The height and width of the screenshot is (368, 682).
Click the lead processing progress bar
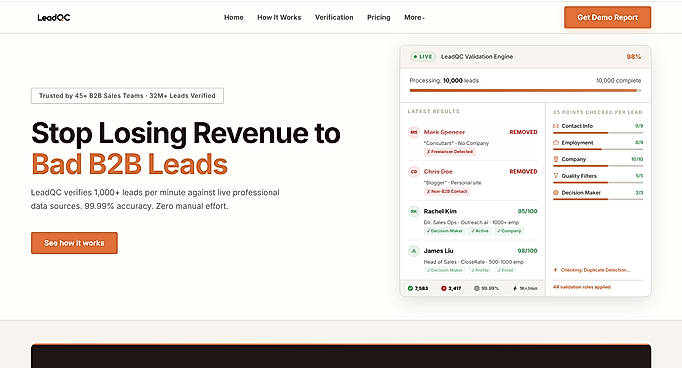(525, 90)
